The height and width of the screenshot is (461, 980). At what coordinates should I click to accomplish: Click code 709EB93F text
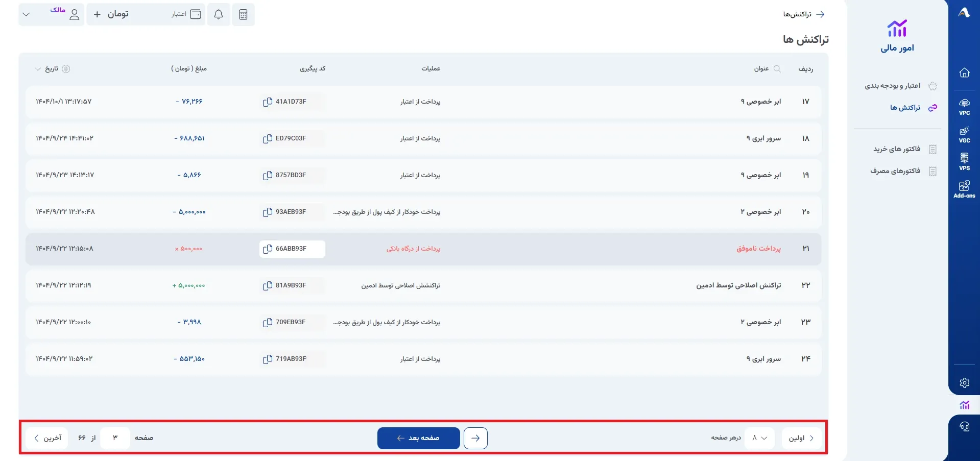tap(291, 322)
